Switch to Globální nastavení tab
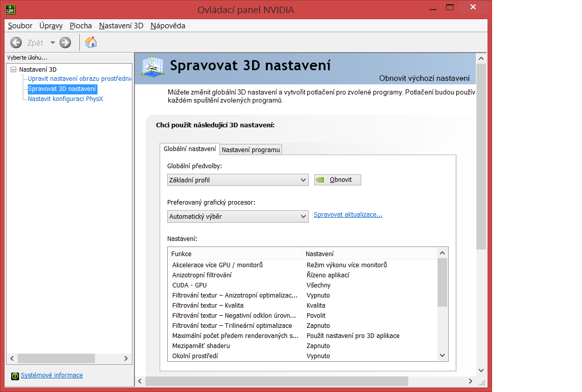 tap(189, 149)
